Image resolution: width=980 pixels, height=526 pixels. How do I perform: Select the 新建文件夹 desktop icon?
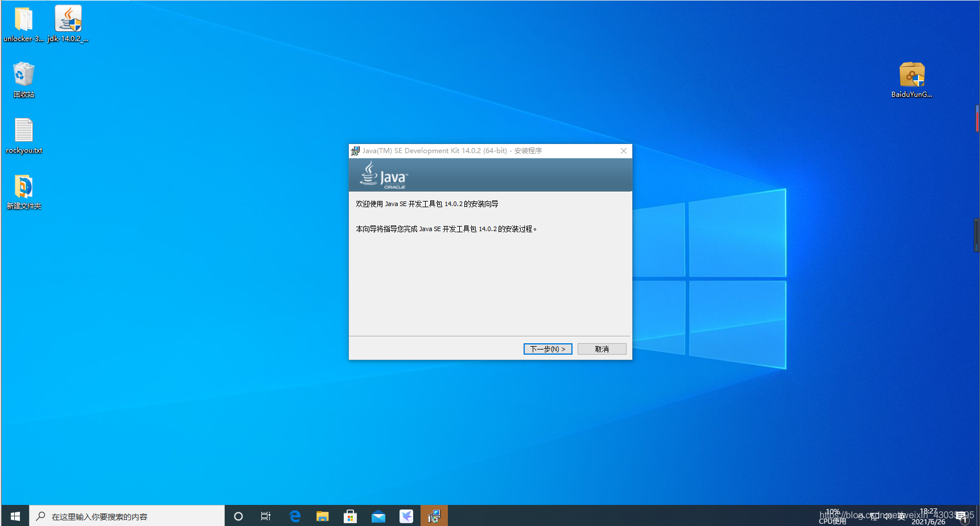pos(23,192)
